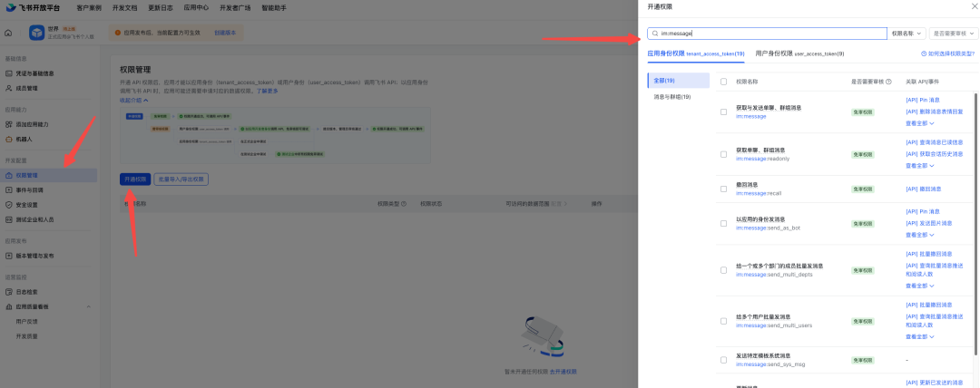Click the 飞书开放平台 logo
Viewport: 980px width, 388px height.
pyautogui.click(x=34, y=7)
